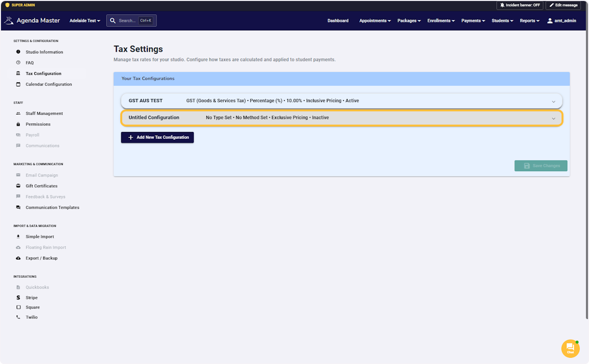Toggle the Incident banner OFF button
The height and width of the screenshot is (364, 589).
[520, 5]
